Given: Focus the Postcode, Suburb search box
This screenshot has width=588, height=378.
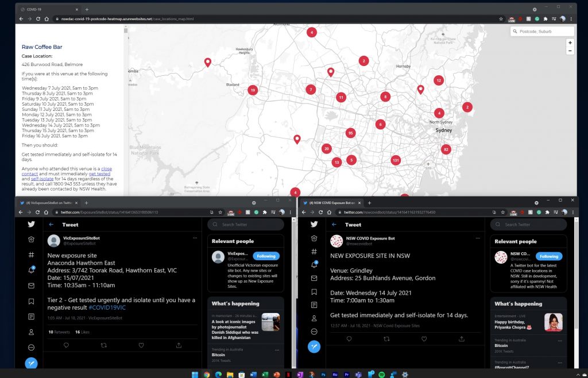Looking at the screenshot, I should [542, 32].
